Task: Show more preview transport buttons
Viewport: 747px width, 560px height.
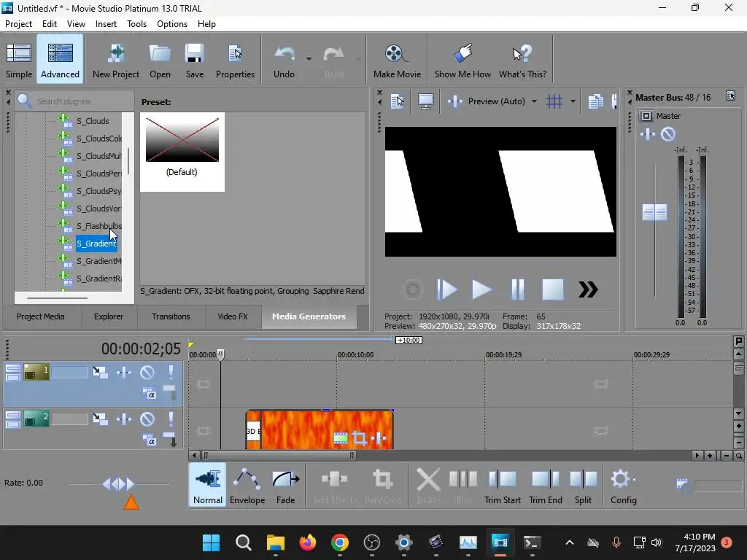Action: (x=588, y=289)
